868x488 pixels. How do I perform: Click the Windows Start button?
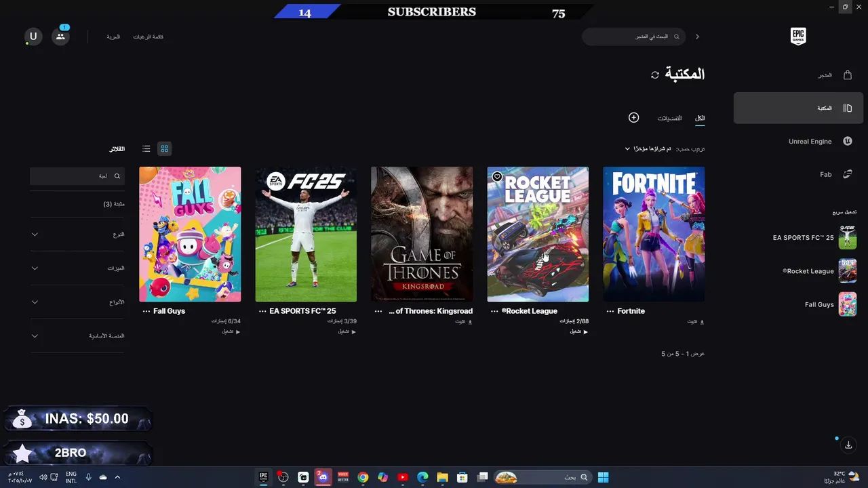point(603,477)
